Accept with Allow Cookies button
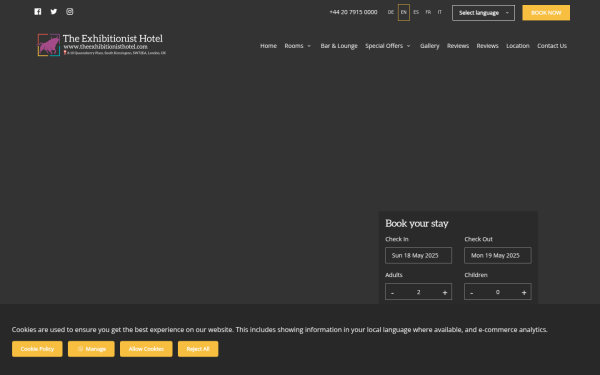 tap(146, 349)
